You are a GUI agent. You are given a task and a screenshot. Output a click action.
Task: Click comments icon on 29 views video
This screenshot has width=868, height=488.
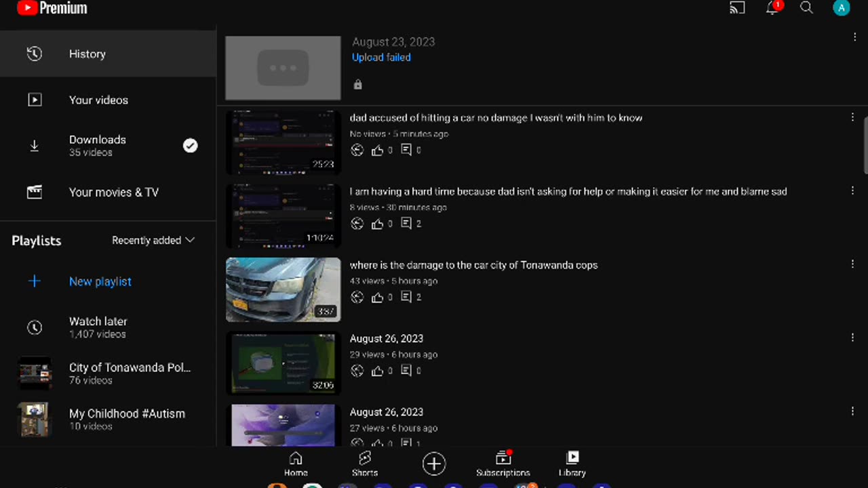point(406,369)
